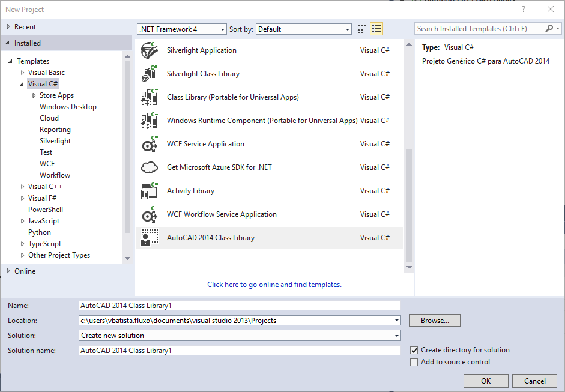The image size is (565, 392).
Task: Click the tree panel scroll up arrow
Action: pos(127,56)
